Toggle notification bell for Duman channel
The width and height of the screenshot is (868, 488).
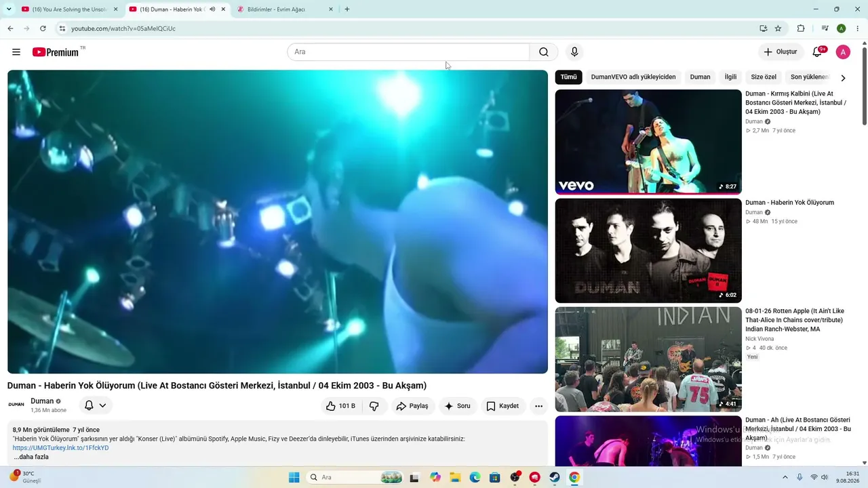95,406
